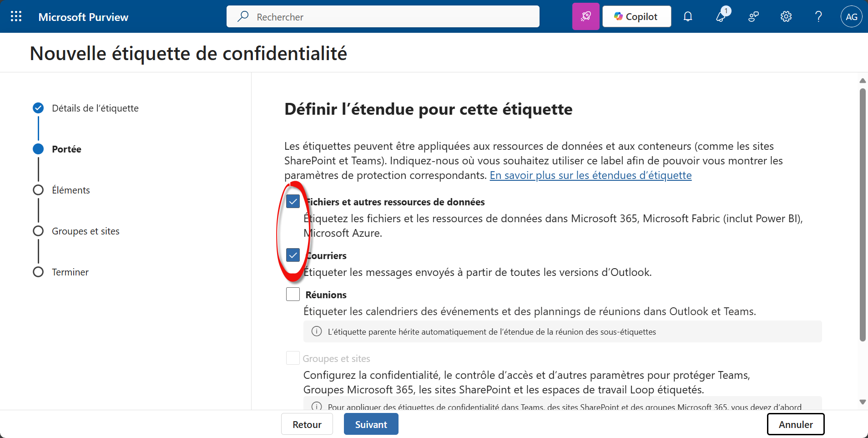Go to the Détails de l'étiquette step
Viewport: 868px width, 438px height.
tap(95, 108)
